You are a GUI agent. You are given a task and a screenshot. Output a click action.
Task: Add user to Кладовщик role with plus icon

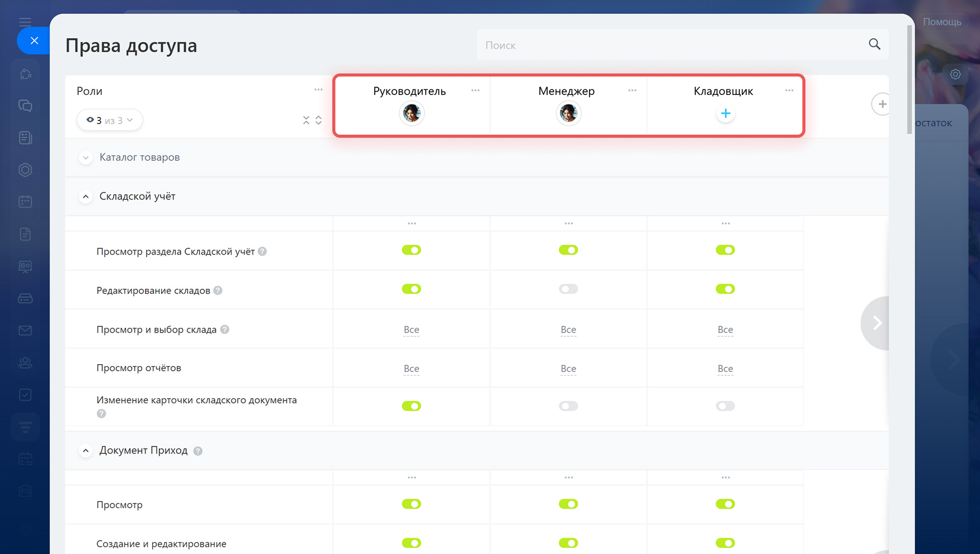point(725,113)
